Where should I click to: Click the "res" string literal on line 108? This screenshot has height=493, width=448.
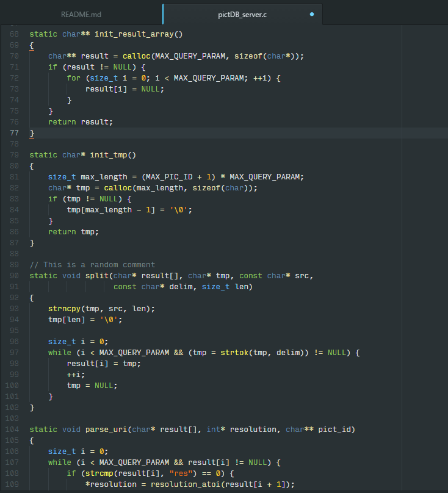coord(181,473)
